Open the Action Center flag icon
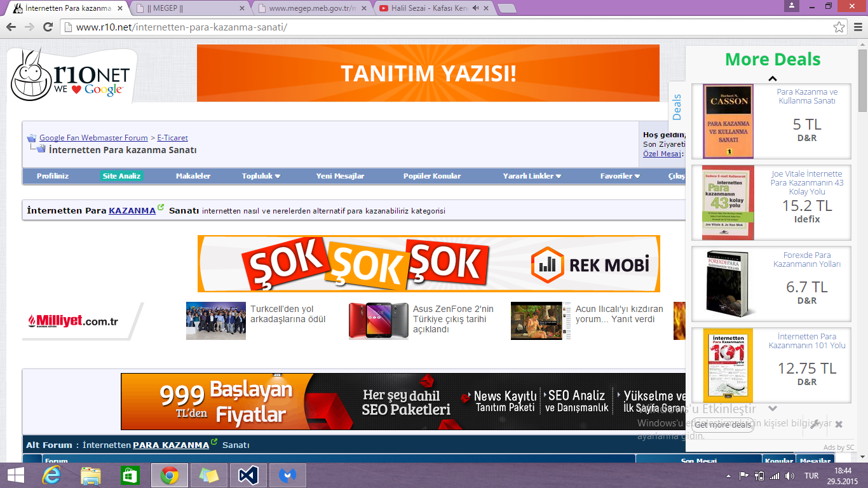Image resolution: width=868 pixels, height=488 pixels. [x=743, y=475]
